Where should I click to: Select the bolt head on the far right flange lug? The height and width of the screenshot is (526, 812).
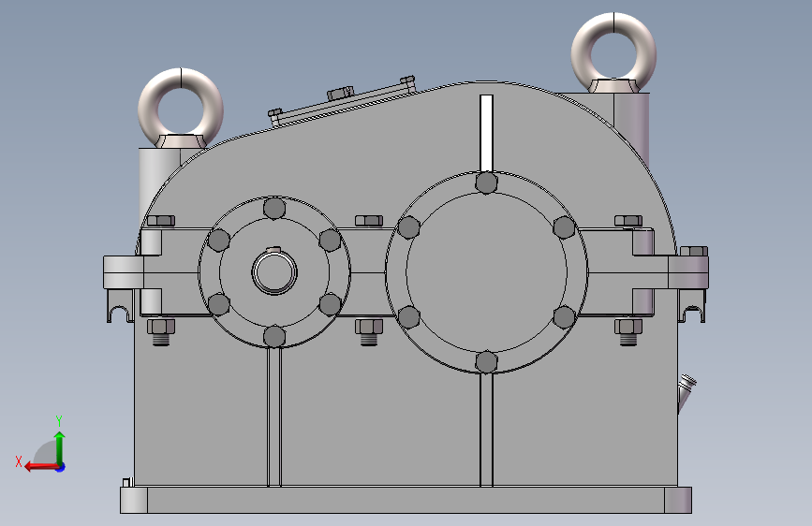pyautogui.click(x=693, y=252)
